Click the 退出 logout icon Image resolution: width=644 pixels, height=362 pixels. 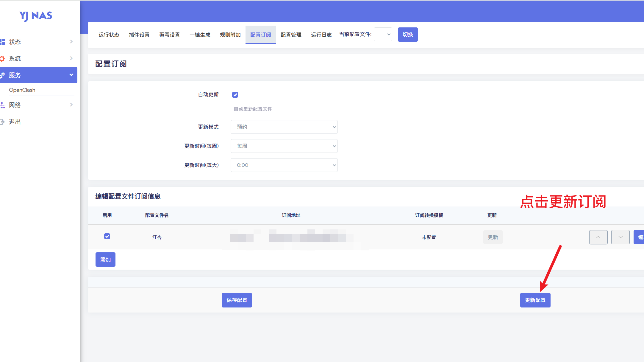click(2, 122)
